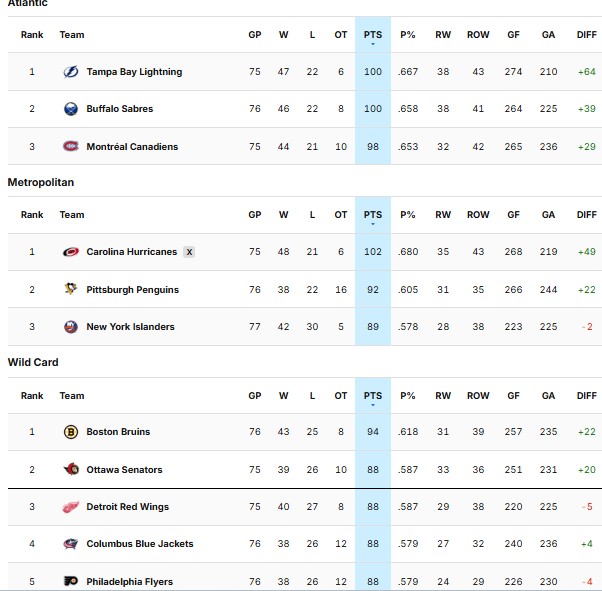This screenshot has width=602, height=591.
Task: Click the Philadelphia Flyers logo icon
Action: (x=71, y=582)
